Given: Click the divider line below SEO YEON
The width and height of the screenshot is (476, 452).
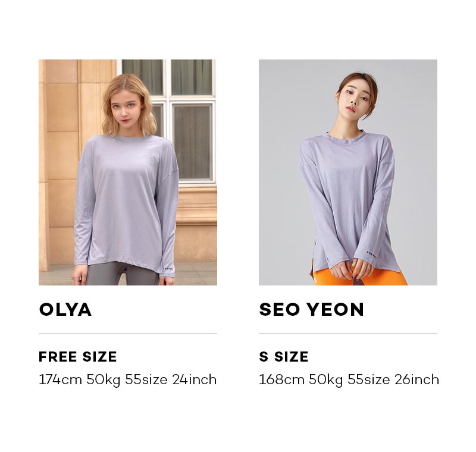Looking at the screenshot, I should pyautogui.click(x=348, y=333).
